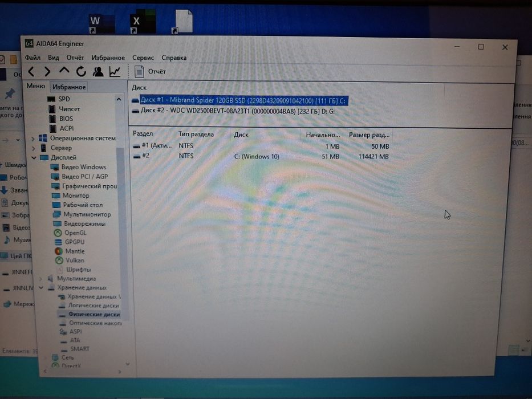532x399 pixels.
Task: Collapse the Дисплей tree node
Action: tap(34, 158)
